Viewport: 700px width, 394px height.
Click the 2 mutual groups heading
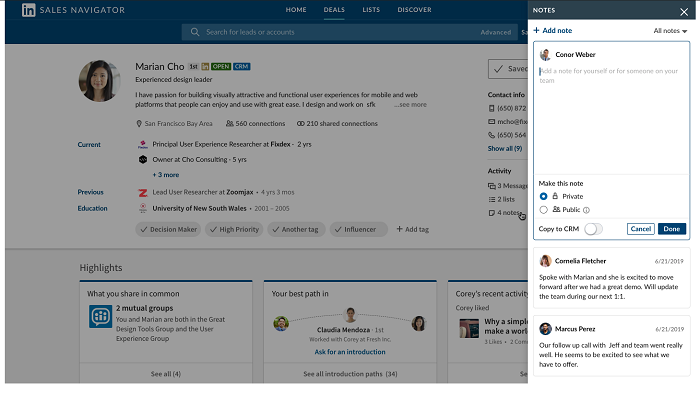coord(145,308)
